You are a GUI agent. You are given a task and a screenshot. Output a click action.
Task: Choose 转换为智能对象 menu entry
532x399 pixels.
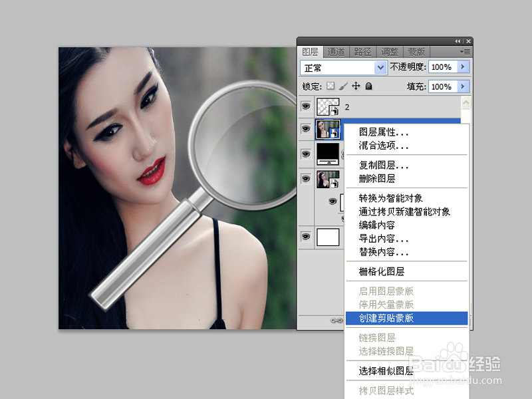coord(406,198)
